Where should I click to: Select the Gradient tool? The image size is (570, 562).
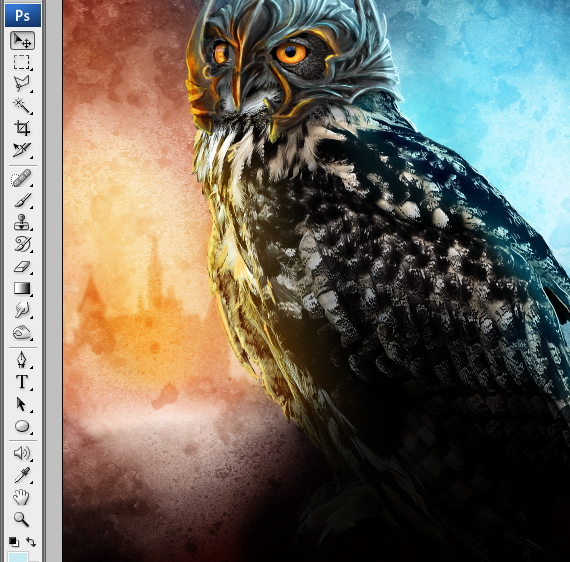click(22, 288)
